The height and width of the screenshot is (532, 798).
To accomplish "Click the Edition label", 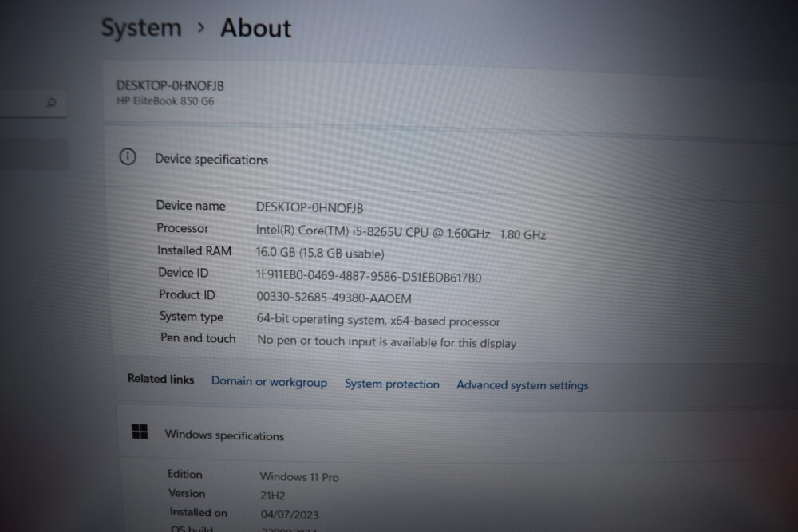I will 185,474.
